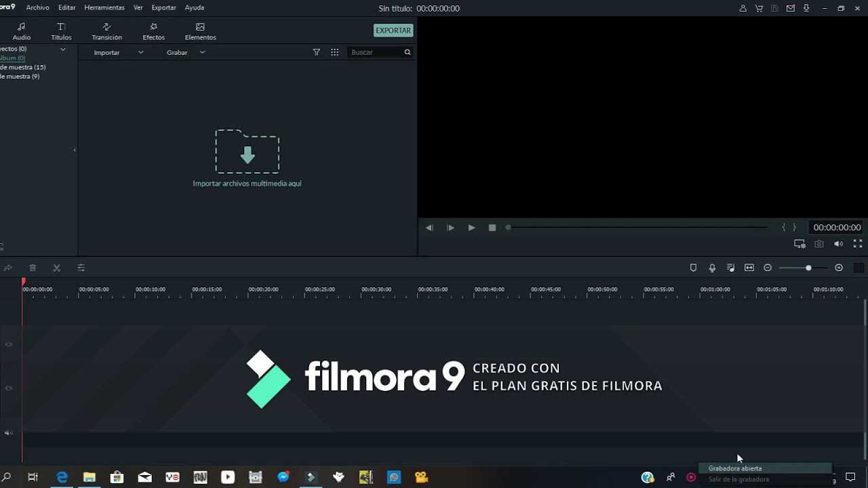Open the Audio media tab
Viewport: 868px width, 488px height.
coord(22,31)
